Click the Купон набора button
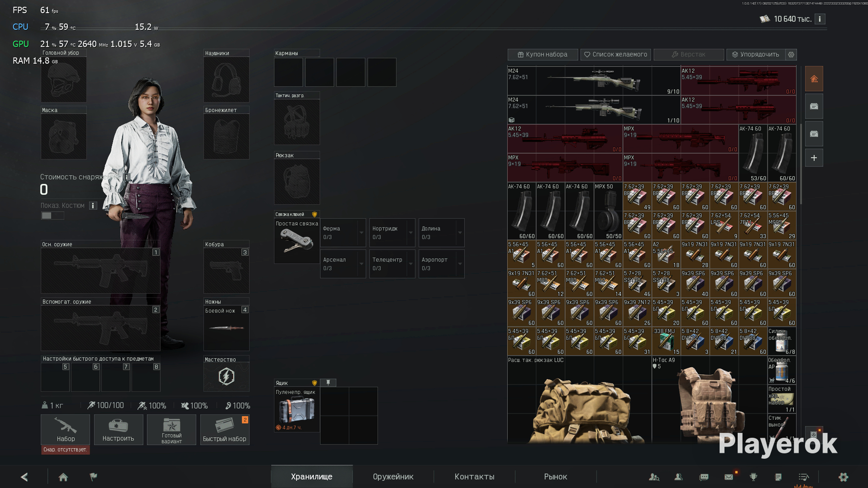The height and width of the screenshot is (488, 868). pyautogui.click(x=543, y=55)
